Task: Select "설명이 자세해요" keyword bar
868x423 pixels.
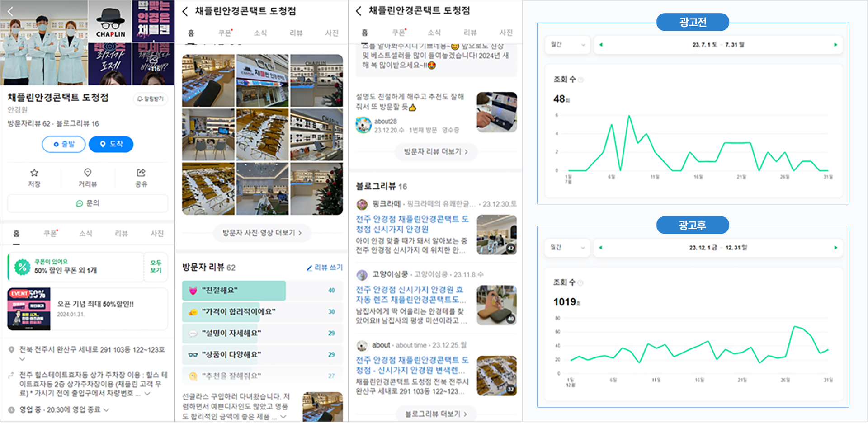Action: pos(262,333)
